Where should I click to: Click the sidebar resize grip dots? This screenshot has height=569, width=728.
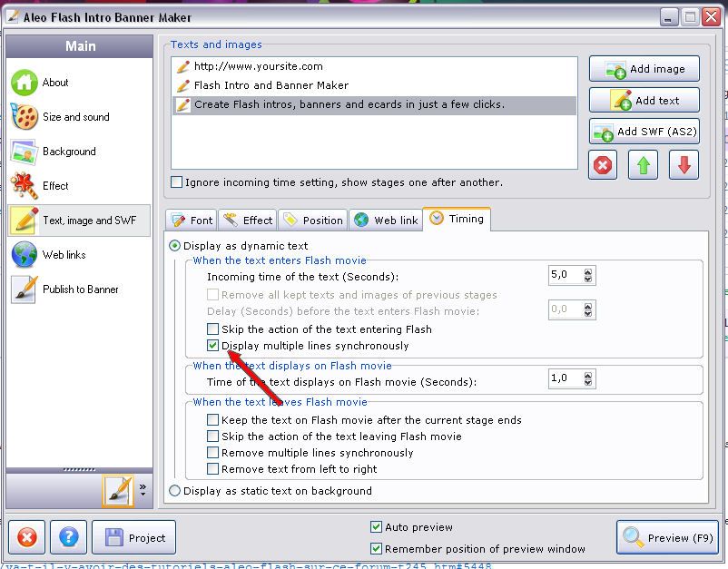[79, 470]
